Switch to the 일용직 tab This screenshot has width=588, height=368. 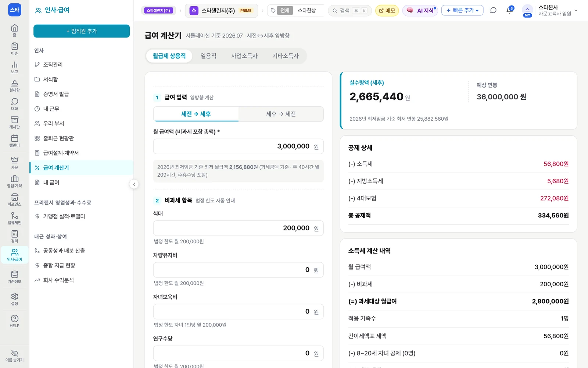(x=208, y=56)
